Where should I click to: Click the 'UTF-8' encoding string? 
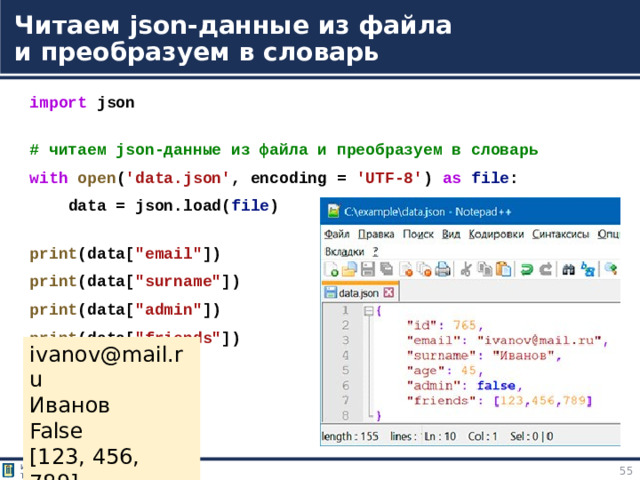point(389,178)
